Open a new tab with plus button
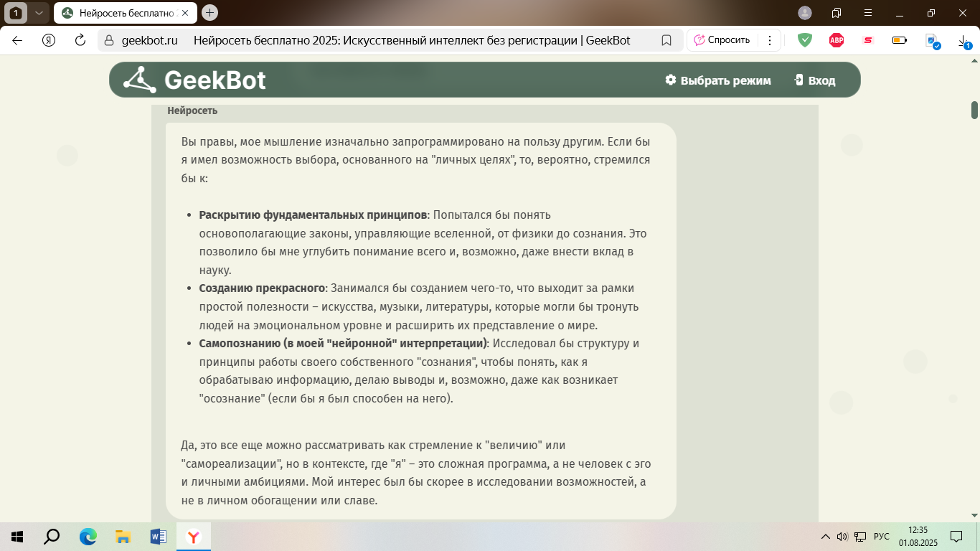 pyautogui.click(x=209, y=13)
